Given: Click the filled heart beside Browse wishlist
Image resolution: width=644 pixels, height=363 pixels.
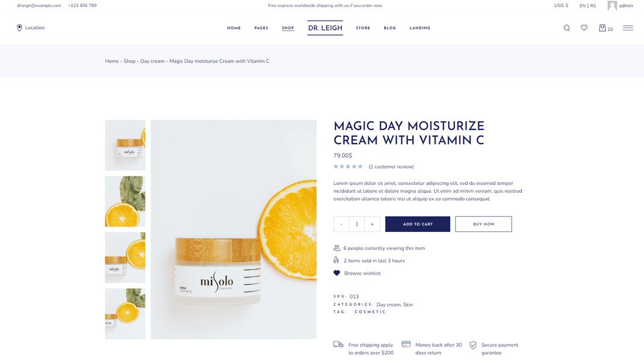Looking at the screenshot, I should point(337,273).
